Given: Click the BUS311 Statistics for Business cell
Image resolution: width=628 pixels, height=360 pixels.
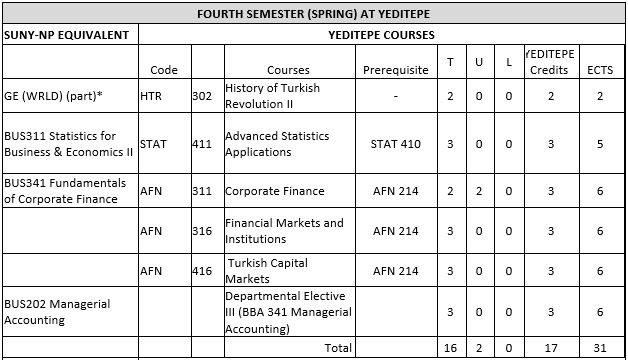Looking at the screenshot, I should click(70, 143).
